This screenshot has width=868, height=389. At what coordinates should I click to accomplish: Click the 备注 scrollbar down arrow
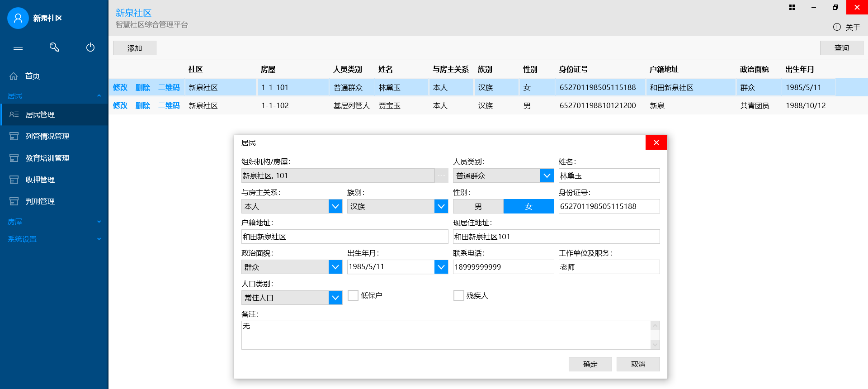[655, 345]
